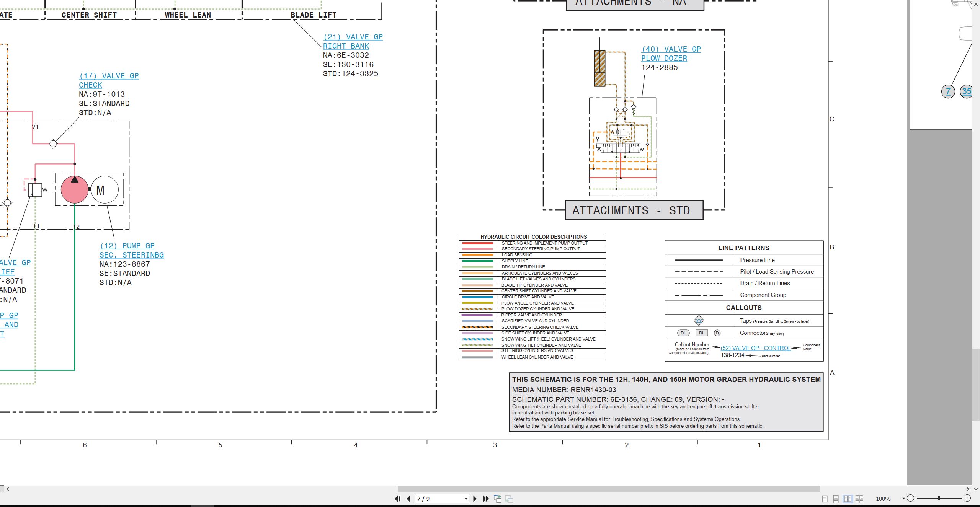The width and height of the screenshot is (980, 507).
Task: Open the (21) VALVE GP RIGHT BANK link
Action: point(353,41)
